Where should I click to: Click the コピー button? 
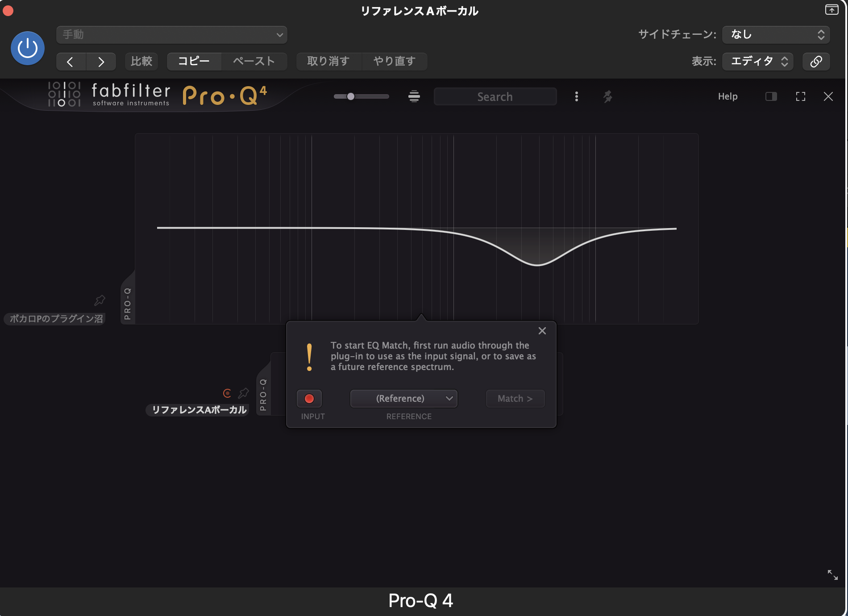coord(194,62)
